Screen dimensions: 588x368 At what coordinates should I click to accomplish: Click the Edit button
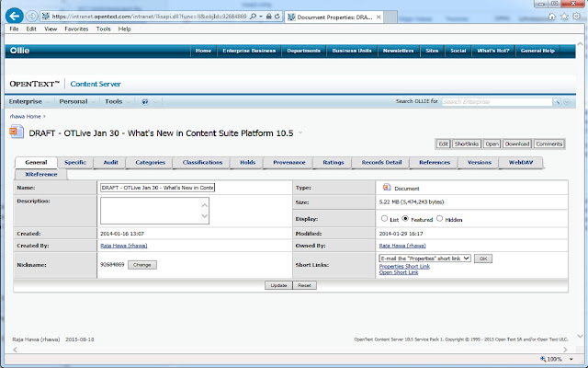click(x=443, y=144)
